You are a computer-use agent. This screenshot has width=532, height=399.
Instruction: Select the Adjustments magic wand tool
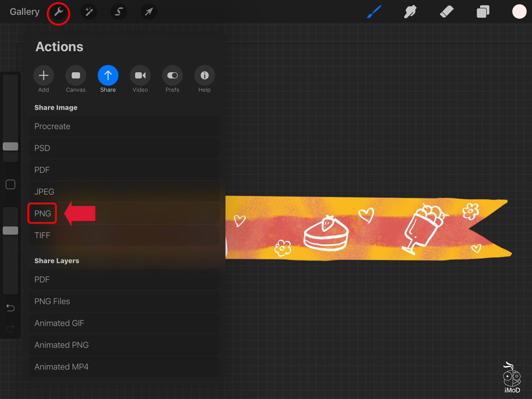[x=88, y=12]
